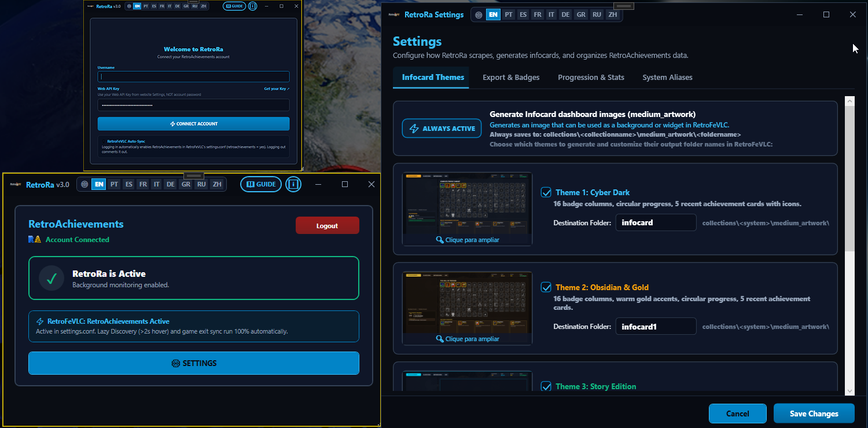
Task: Click info icon in small login window
Action: [253, 6]
